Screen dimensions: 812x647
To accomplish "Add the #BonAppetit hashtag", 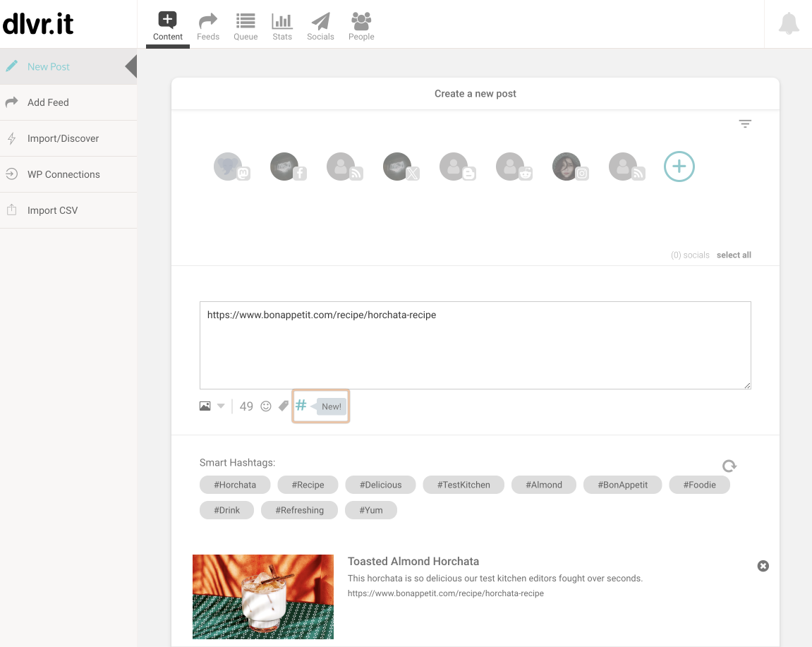I will coord(622,485).
